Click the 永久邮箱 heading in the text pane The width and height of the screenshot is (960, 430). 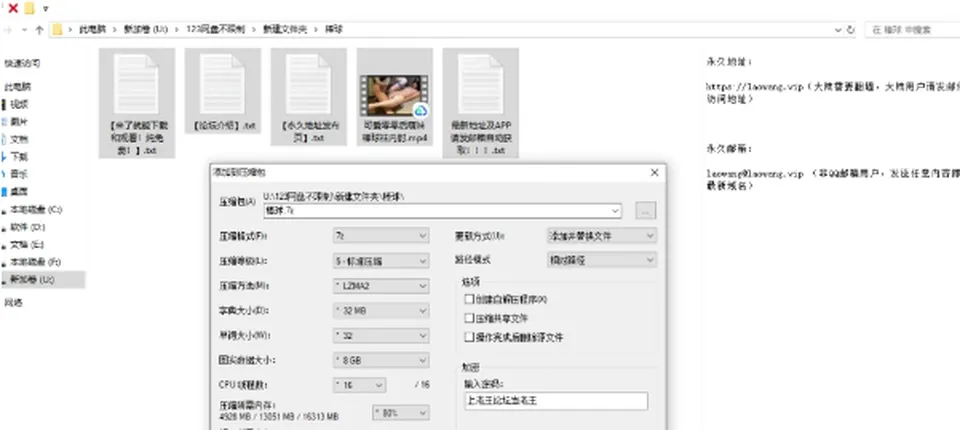pyautogui.click(x=729, y=149)
